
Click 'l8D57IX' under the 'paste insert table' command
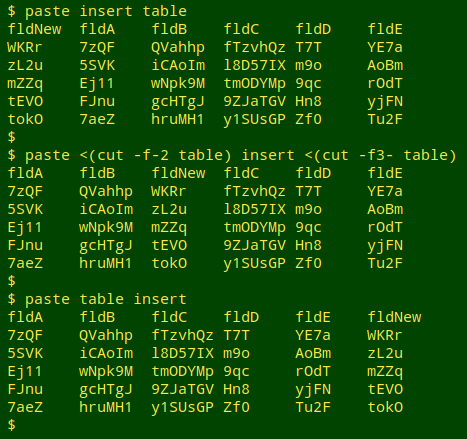[255, 65]
